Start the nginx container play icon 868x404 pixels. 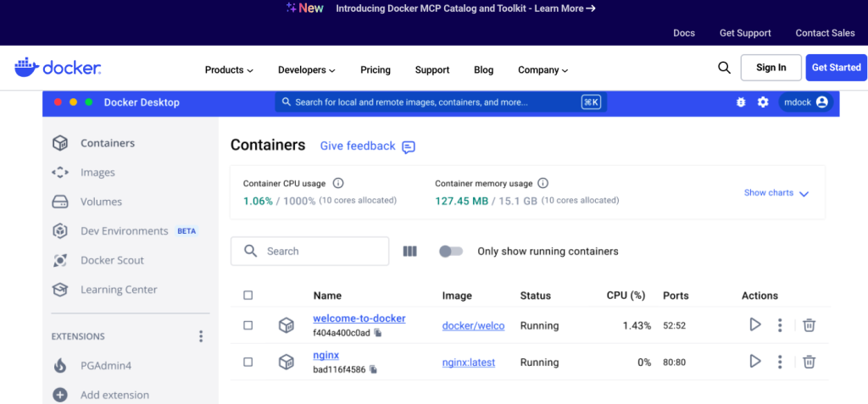755,362
